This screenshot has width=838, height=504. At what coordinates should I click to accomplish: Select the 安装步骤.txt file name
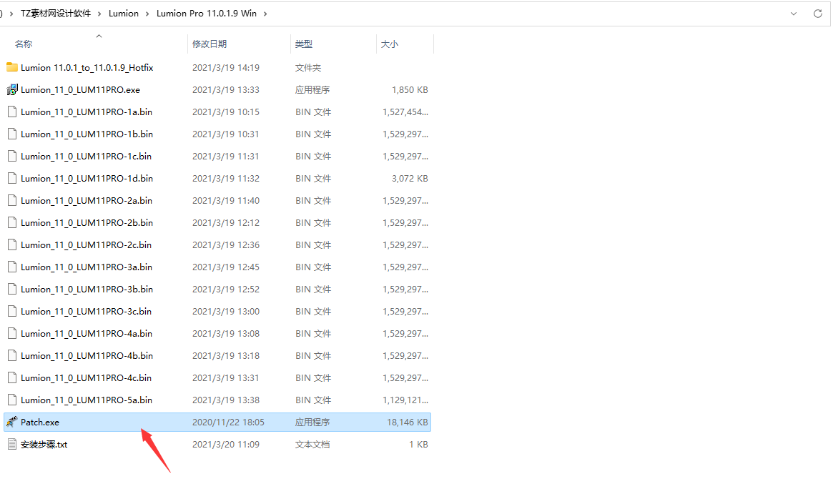pyautogui.click(x=44, y=444)
